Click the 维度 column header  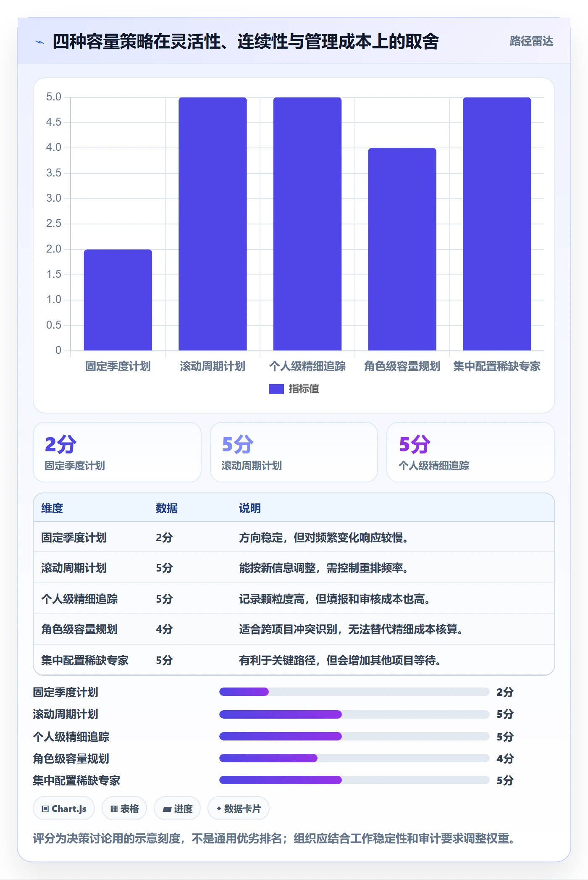pos(52,508)
